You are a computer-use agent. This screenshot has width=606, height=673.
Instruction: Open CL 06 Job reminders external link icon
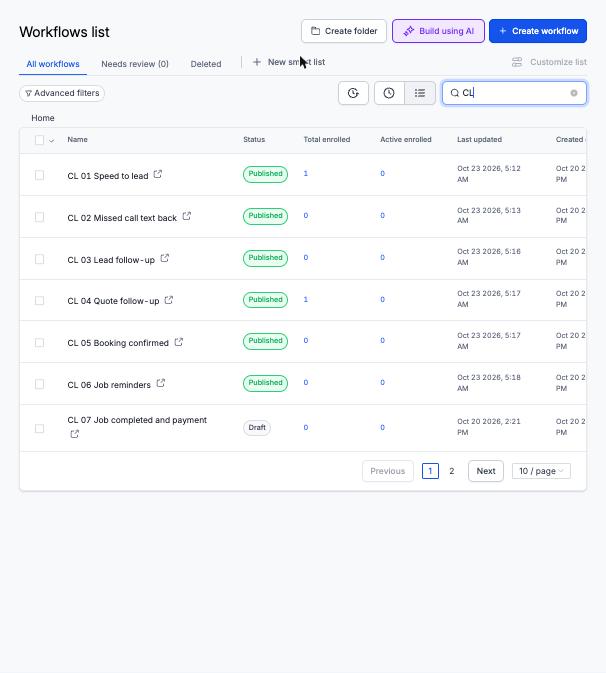[161, 383]
